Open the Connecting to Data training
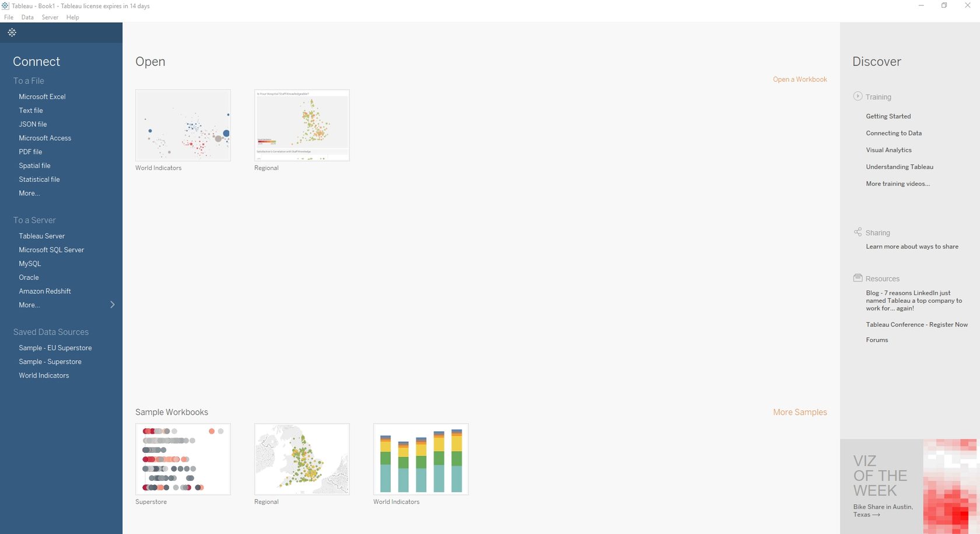Viewport: 980px width, 534px height. [x=894, y=134]
